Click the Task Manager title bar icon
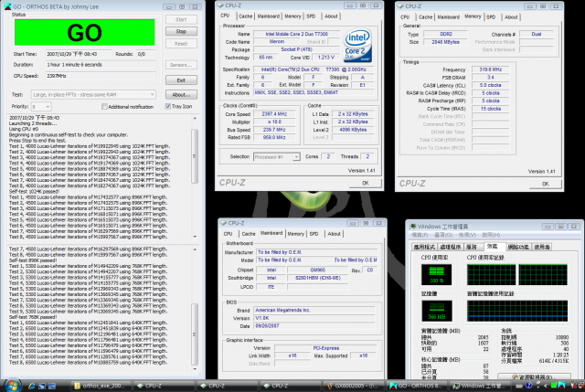This screenshot has width=585, height=392. coord(413,227)
